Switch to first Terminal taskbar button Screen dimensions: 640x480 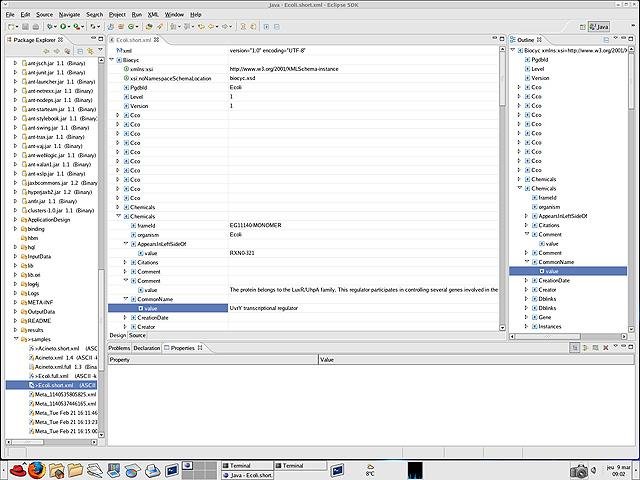[247, 465]
